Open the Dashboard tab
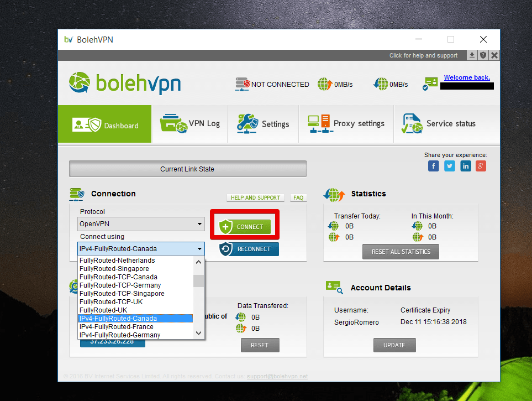This screenshot has width=532, height=401. pos(105,124)
